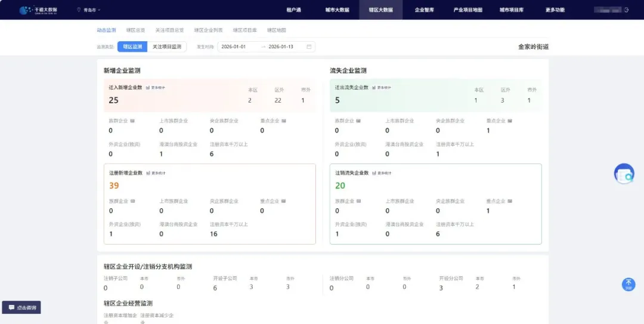The width and height of the screenshot is (644, 324).
Task: Open 企业智库 in top navigation
Action: click(425, 10)
